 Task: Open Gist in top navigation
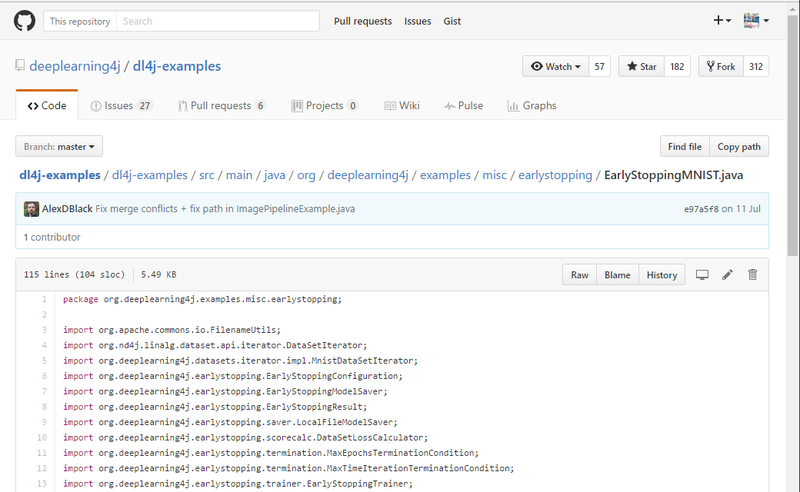452,21
